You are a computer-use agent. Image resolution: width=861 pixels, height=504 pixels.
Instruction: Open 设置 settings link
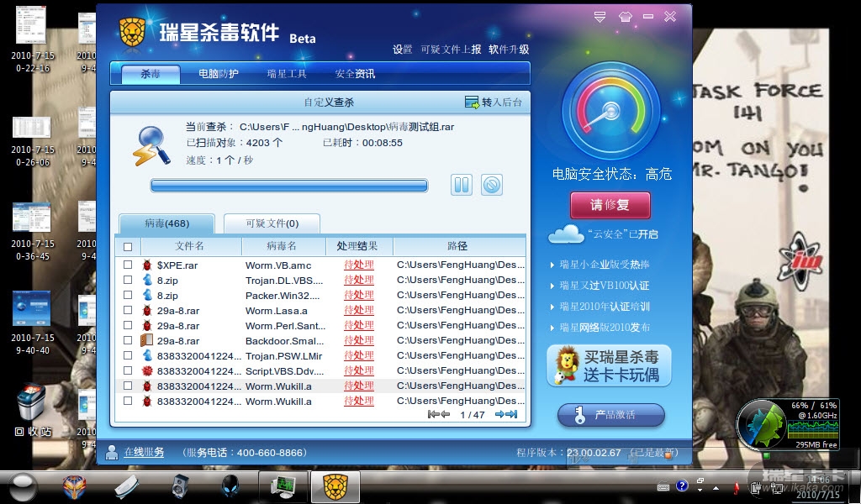403,50
